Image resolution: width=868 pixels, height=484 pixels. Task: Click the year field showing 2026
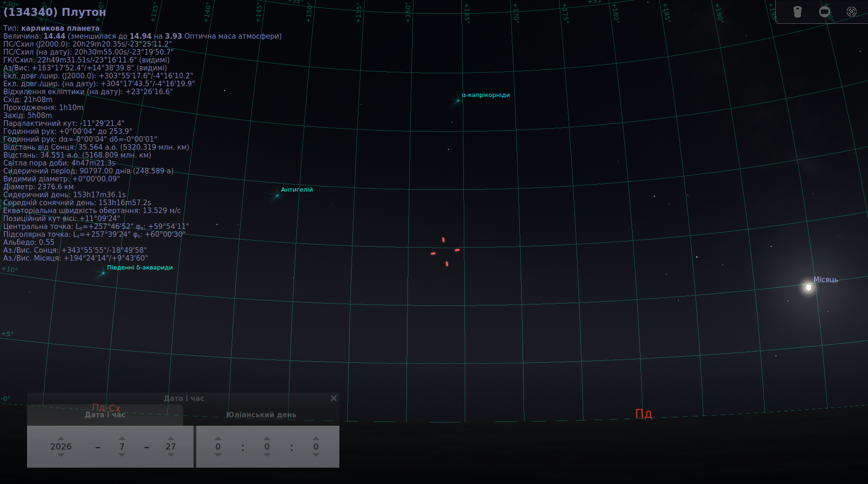tap(61, 447)
